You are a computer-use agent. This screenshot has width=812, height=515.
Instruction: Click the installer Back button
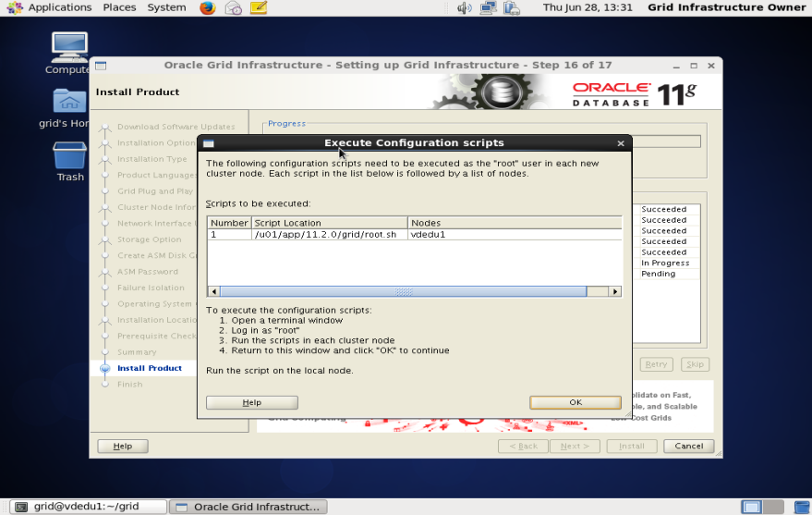point(523,446)
